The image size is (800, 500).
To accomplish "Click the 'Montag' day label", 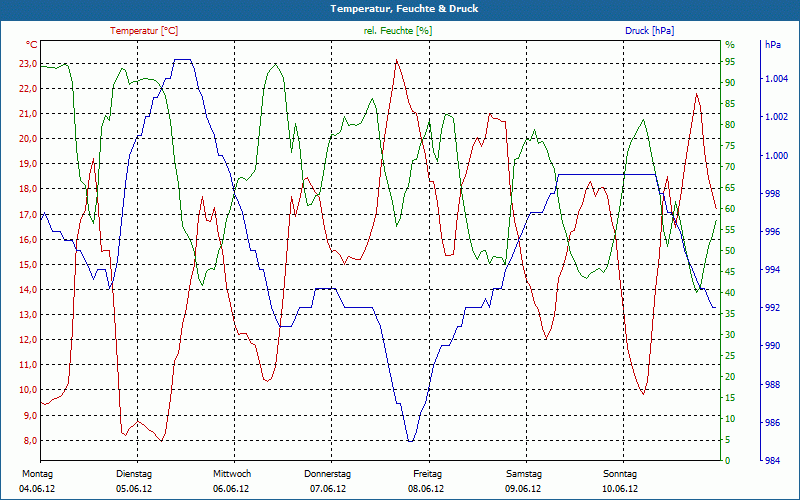I will (x=37, y=474).
